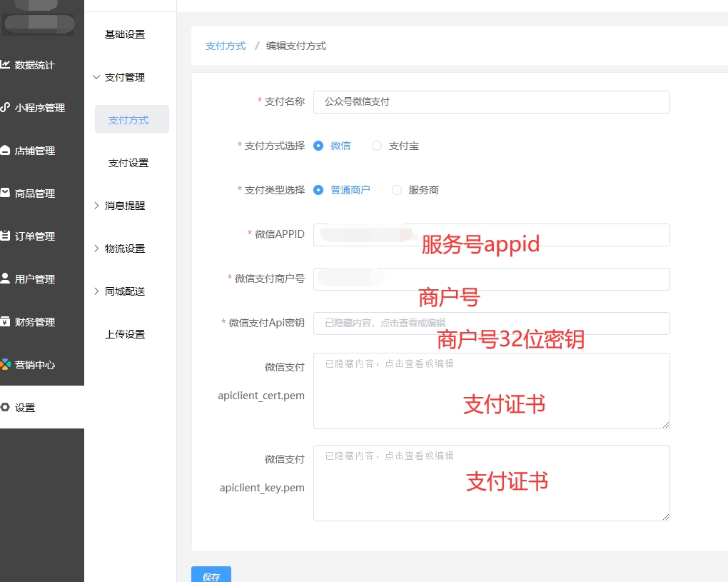
Task: Choose 服务商 payment type
Action: tap(397, 190)
